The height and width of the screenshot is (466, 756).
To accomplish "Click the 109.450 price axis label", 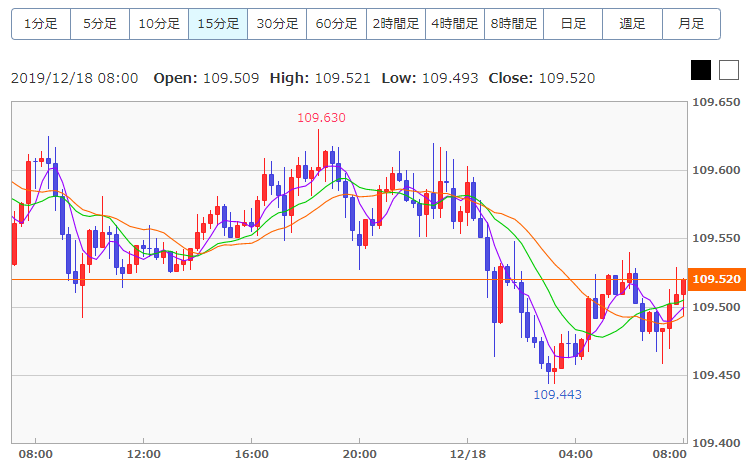I will tap(716, 375).
